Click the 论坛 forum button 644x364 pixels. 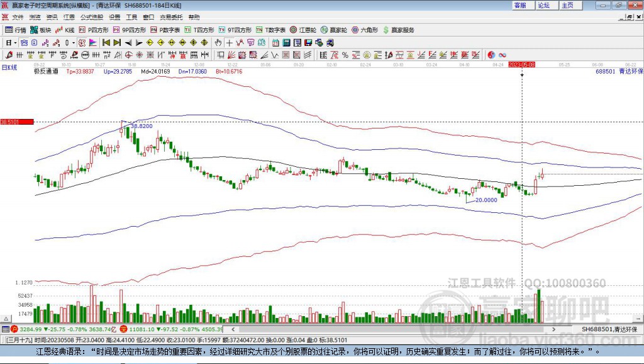(545, 5)
